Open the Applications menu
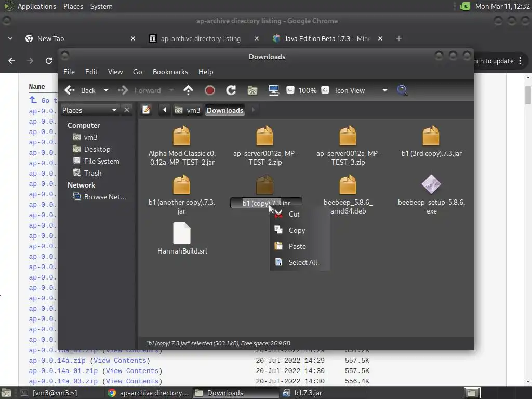 point(37,6)
